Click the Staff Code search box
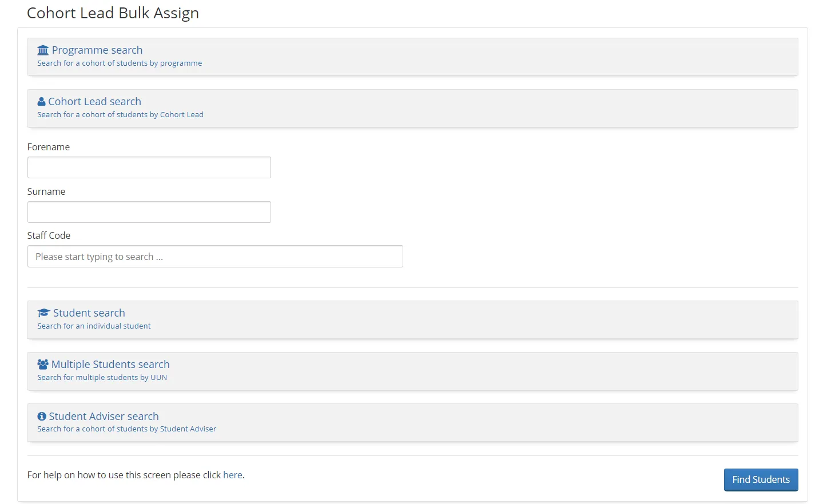The width and height of the screenshot is (835, 504). click(x=215, y=257)
